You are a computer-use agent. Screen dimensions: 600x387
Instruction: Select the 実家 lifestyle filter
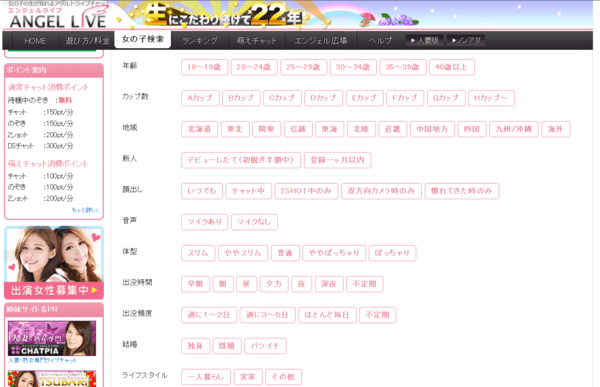coord(248,377)
